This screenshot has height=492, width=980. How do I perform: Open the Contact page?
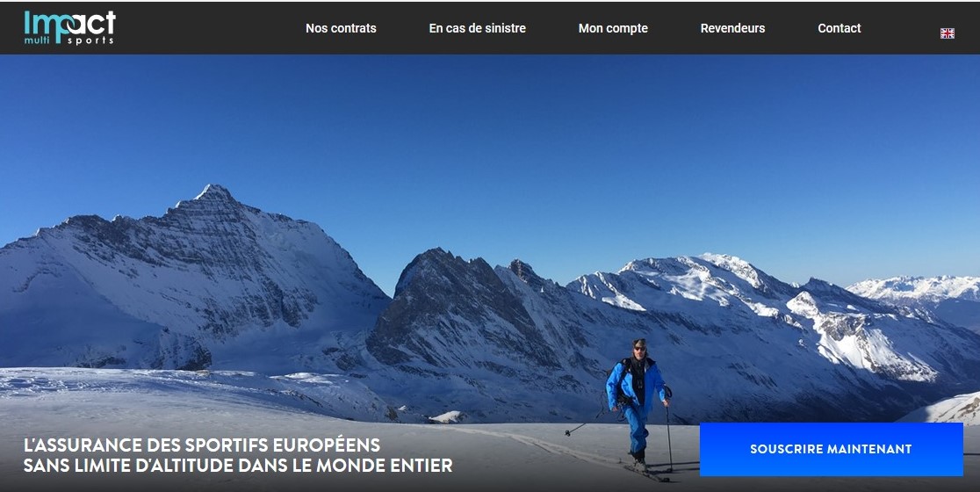(x=839, y=28)
